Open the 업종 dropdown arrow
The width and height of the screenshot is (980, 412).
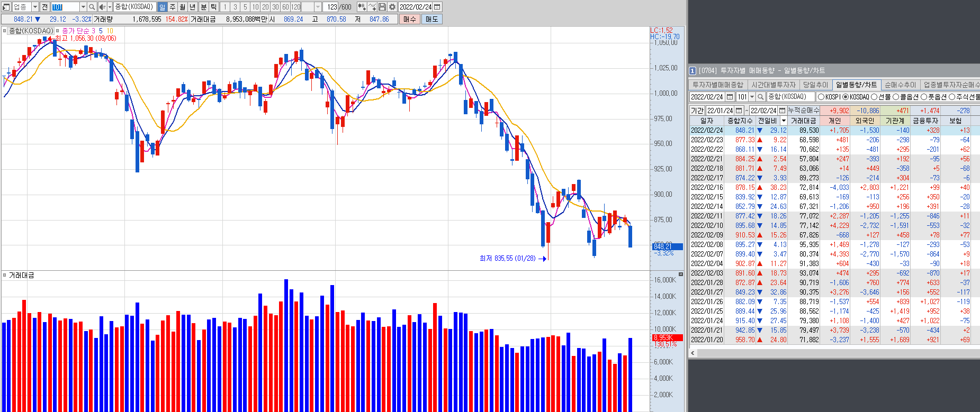[x=35, y=7]
